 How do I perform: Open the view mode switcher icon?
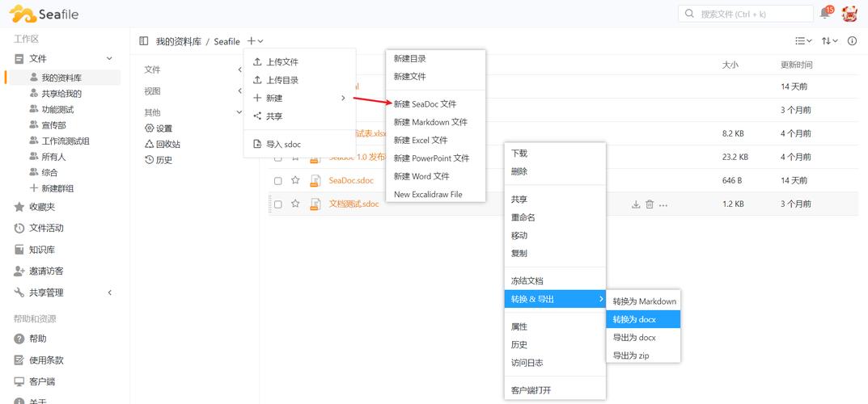[x=803, y=41]
